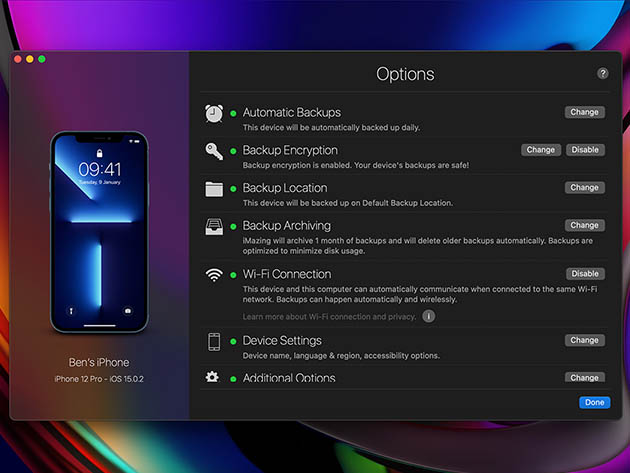
Task: Open Learn more about Wi-Fi connection and privacy
Action: coord(329,317)
